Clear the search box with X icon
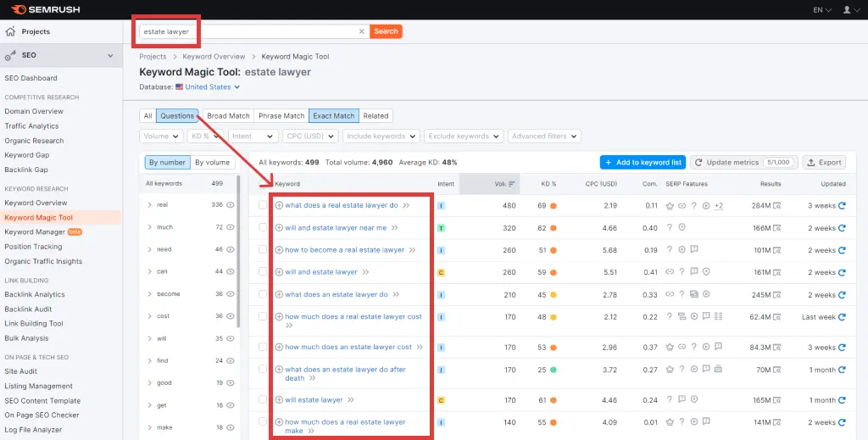The image size is (868, 440). (x=361, y=31)
